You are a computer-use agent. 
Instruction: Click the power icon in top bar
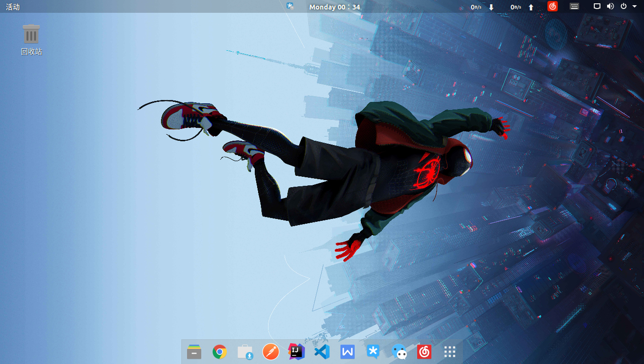[x=623, y=7]
